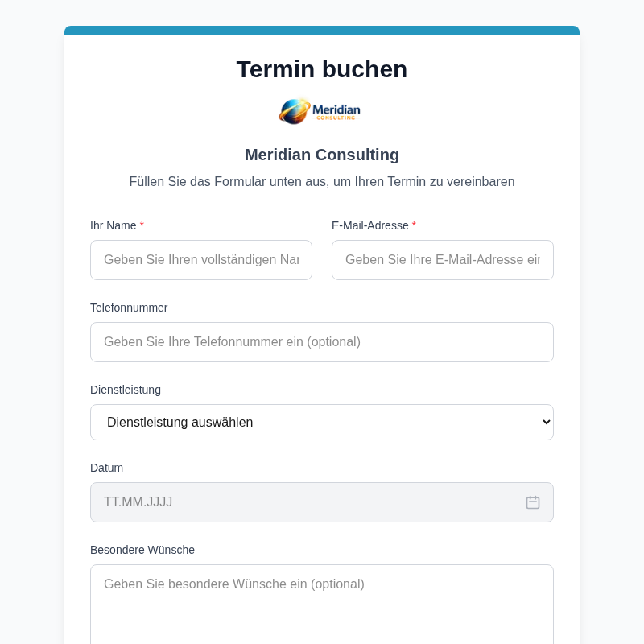Open the calendar picker icon in the Datum field
This screenshot has width=644, height=644.
click(533, 502)
